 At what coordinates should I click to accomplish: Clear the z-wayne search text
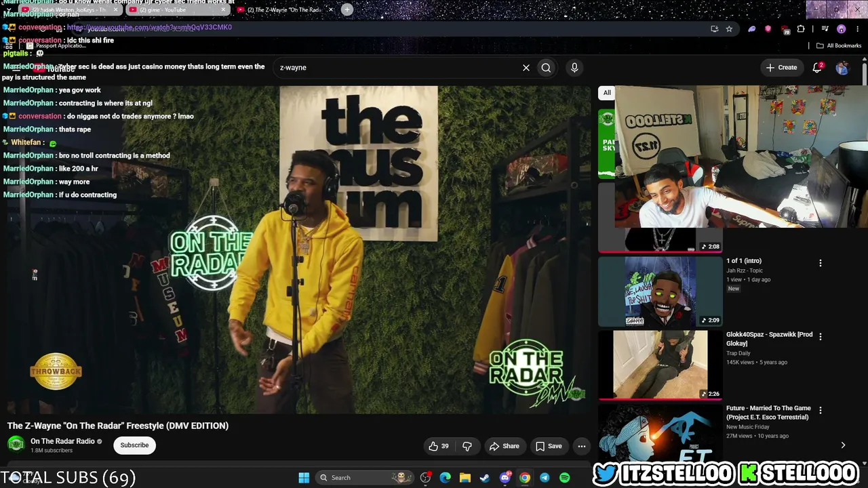point(526,68)
